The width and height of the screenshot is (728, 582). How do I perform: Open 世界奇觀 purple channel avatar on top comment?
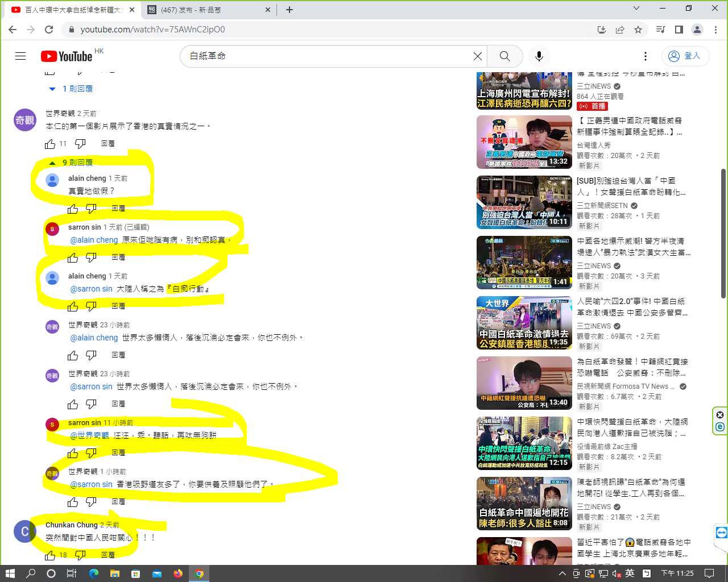[x=25, y=120]
